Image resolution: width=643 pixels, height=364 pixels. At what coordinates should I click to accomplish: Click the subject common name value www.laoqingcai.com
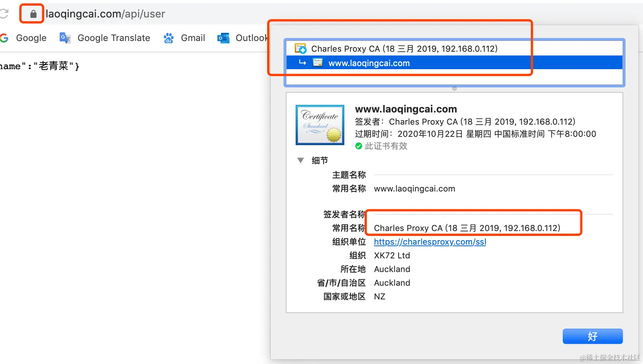pyautogui.click(x=414, y=188)
